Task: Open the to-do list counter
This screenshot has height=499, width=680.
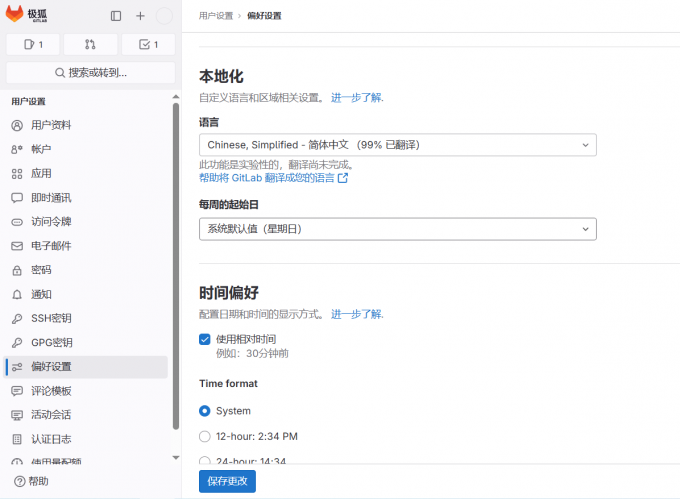Action: point(148,44)
